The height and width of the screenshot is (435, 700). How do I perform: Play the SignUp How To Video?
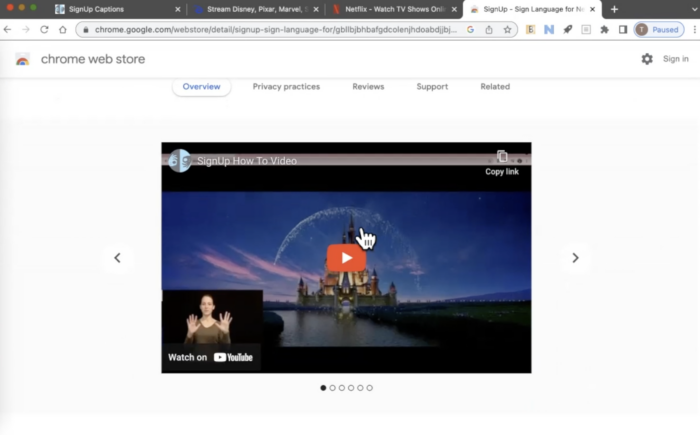tap(346, 258)
